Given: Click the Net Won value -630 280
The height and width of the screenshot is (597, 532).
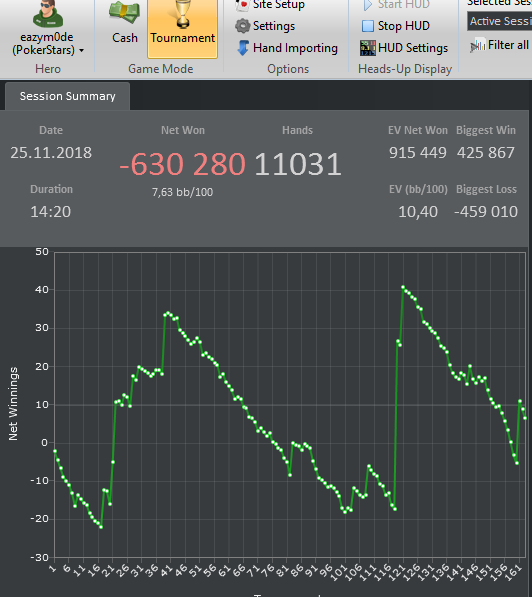Looking at the screenshot, I should (182, 164).
